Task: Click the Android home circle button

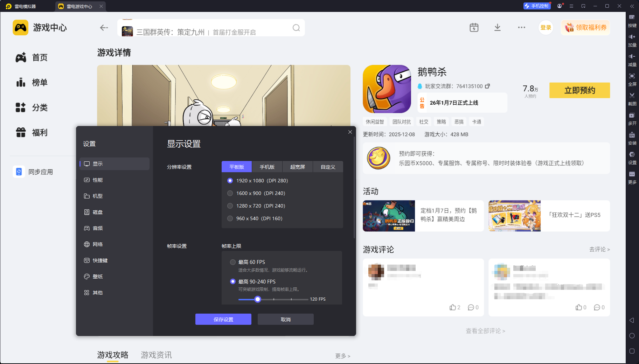Action: pyautogui.click(x=632, y=336)
